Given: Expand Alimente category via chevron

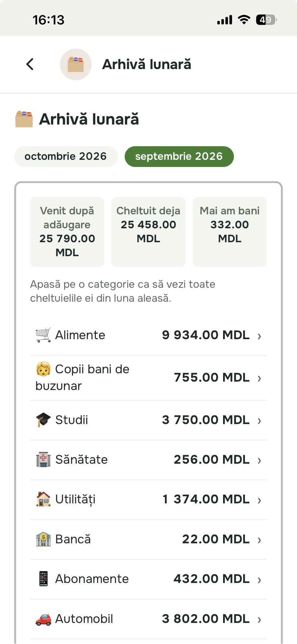Looking at the screenshot, I should (260, 336).
